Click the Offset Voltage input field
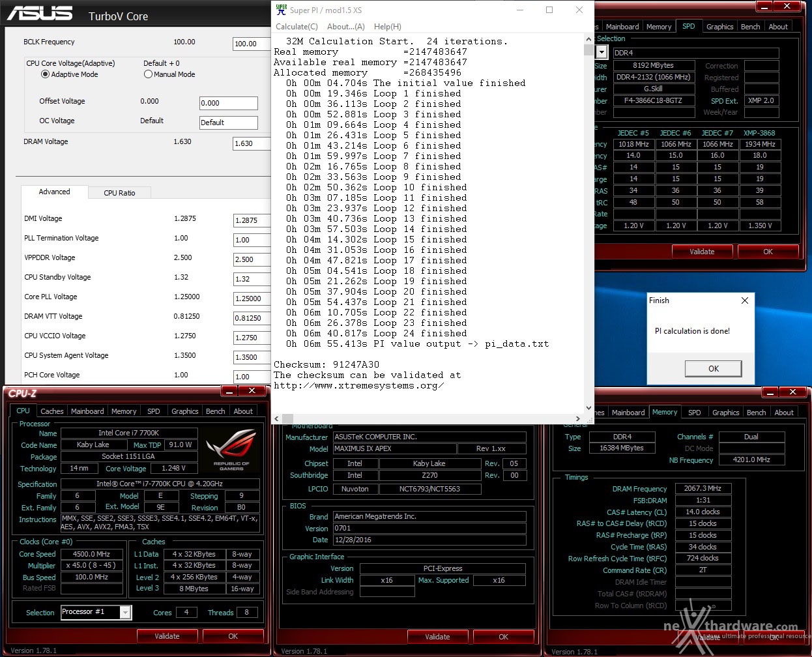Image resolution: width=812 pixels, height=657 pixels. tap(229, 103)
